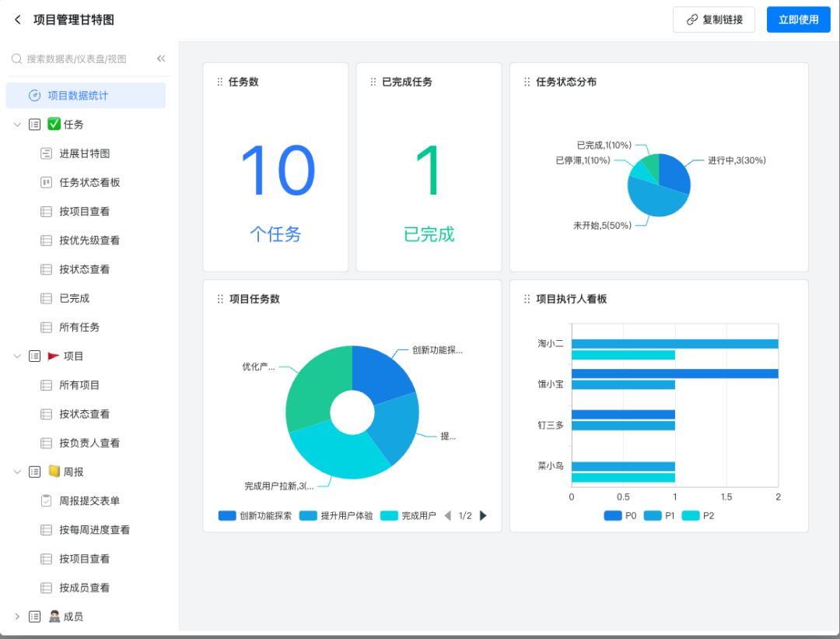Click the 项目数据统计 dashboard icon

34,96
